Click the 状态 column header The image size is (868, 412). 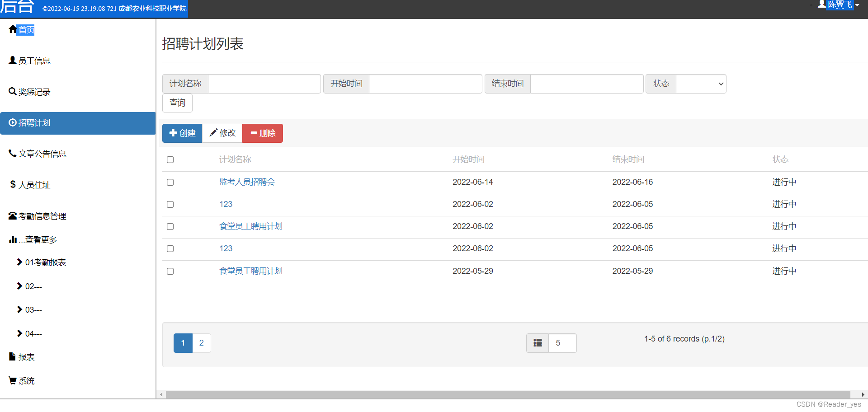pos(780,159)
